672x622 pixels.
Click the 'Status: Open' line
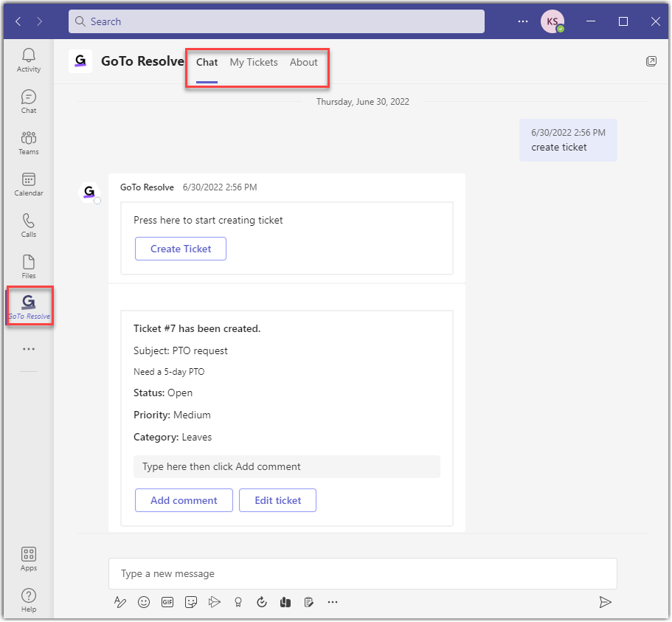coord(163,393)
